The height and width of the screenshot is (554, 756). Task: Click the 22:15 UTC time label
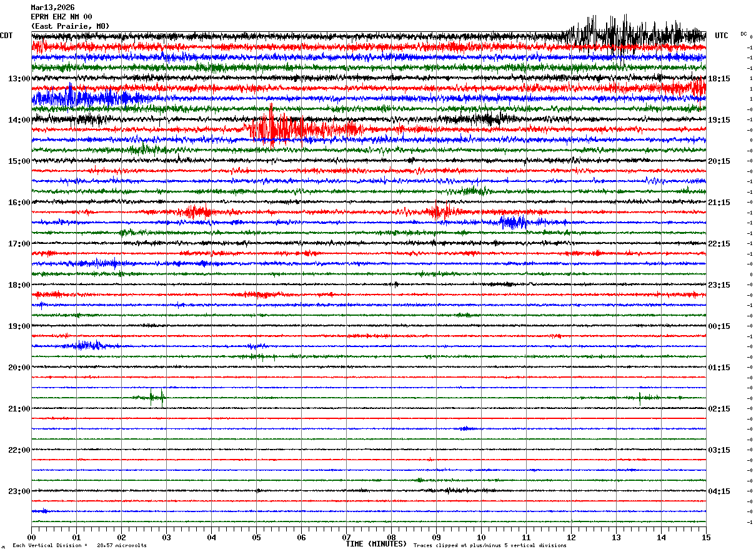click(719, 244)
